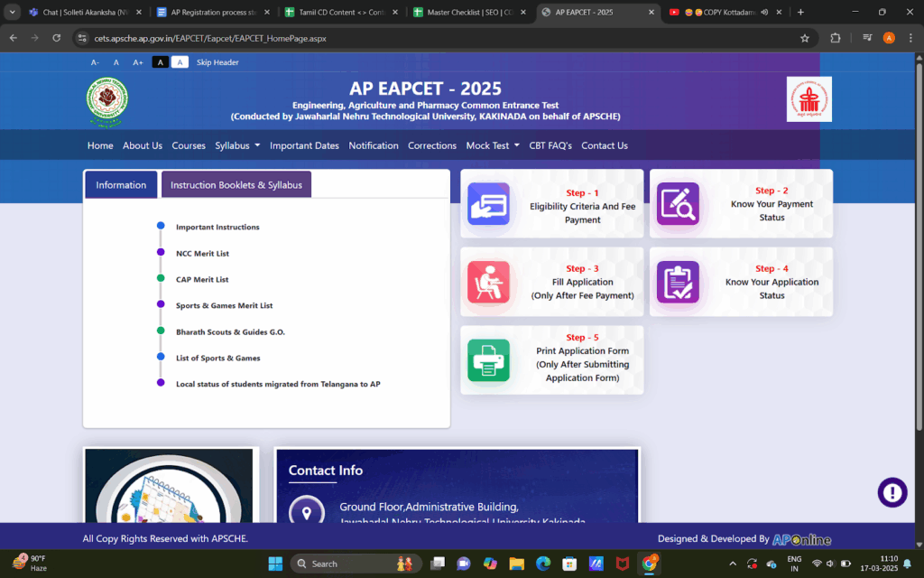Switch to white standard contrast theme

(180, 62)
